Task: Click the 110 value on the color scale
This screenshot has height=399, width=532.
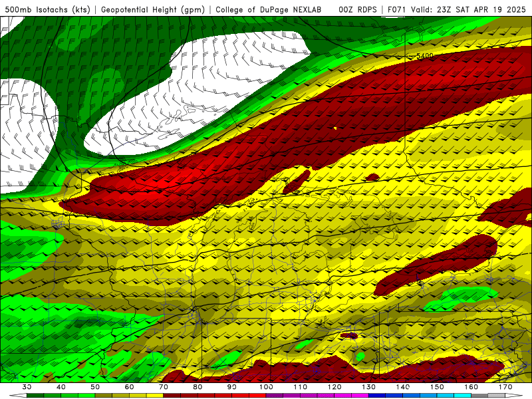Action: pos(301,387)
